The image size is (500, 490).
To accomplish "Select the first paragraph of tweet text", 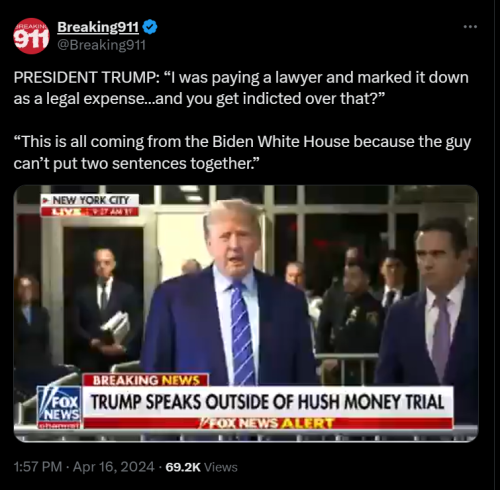I will pos(241,88).
